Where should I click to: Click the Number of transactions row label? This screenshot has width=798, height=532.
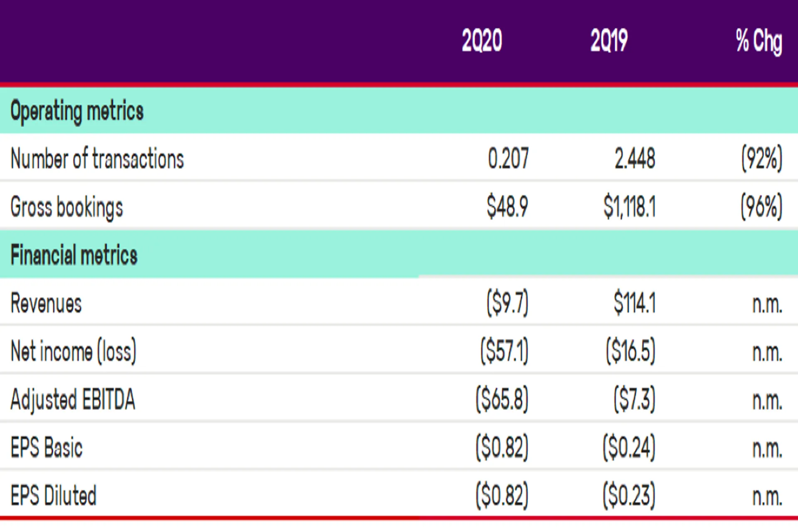tap(97, 159)
